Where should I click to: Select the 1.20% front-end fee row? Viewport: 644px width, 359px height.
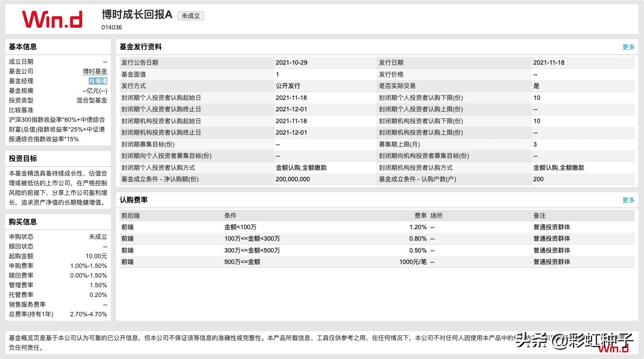418,227
